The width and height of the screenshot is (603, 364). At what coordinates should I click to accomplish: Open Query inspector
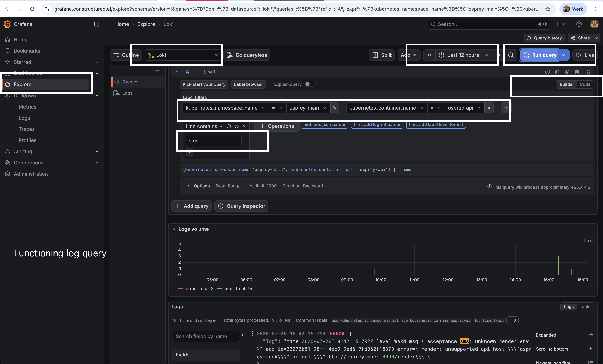(x=241, y=206)
